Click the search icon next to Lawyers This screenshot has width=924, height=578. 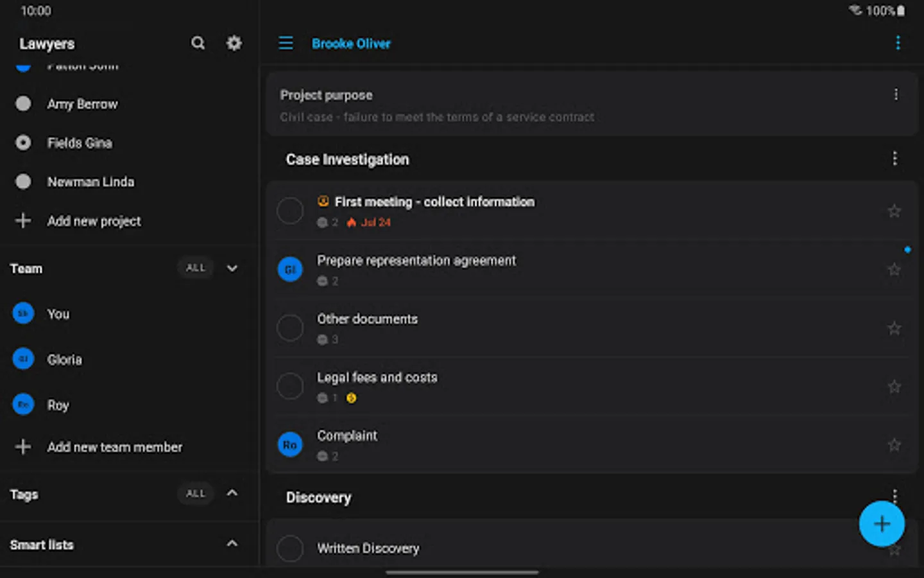tap(198, 43)
